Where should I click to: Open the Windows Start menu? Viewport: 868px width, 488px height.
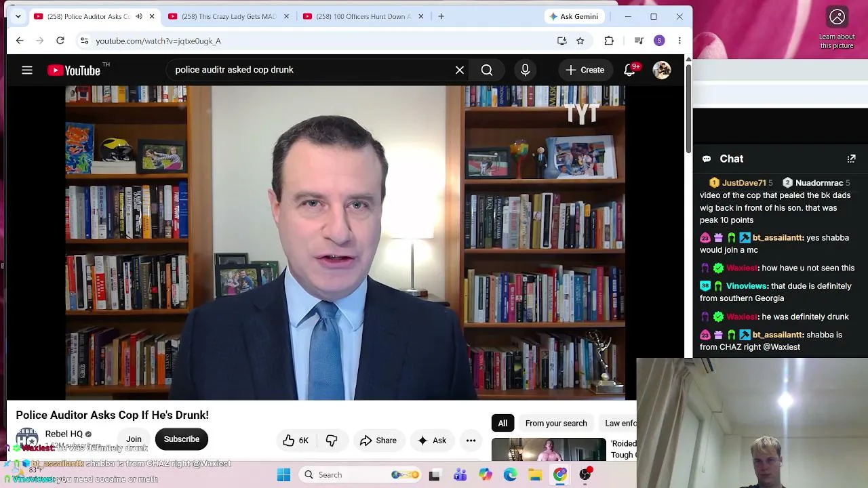pos(283,474)
